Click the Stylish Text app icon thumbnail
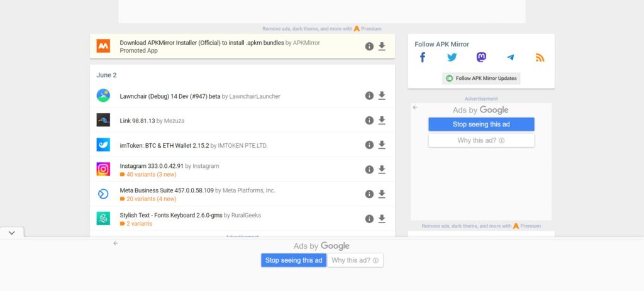The image size is (644, 291). 103,218
